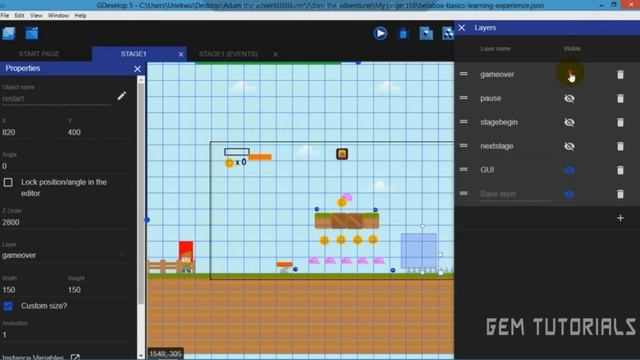Close the Properties panel
The image size is (640, 360).
138,69
